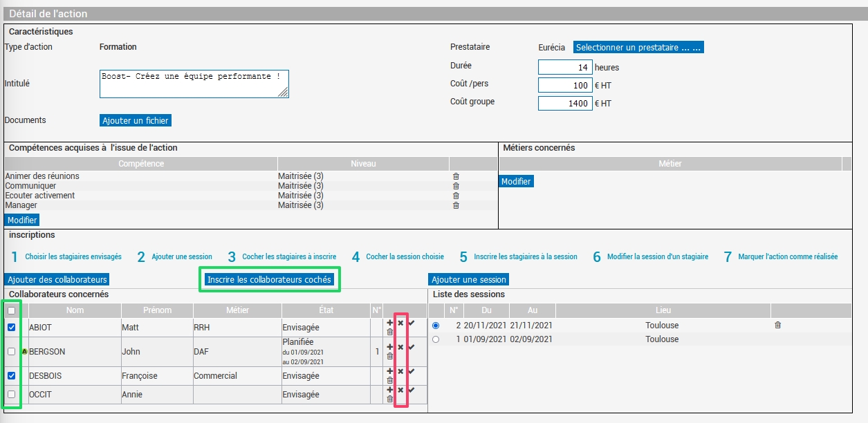Click the 'Planifiée' status in BERGSON row
The image size is (868, 423).
pos(298,342)
